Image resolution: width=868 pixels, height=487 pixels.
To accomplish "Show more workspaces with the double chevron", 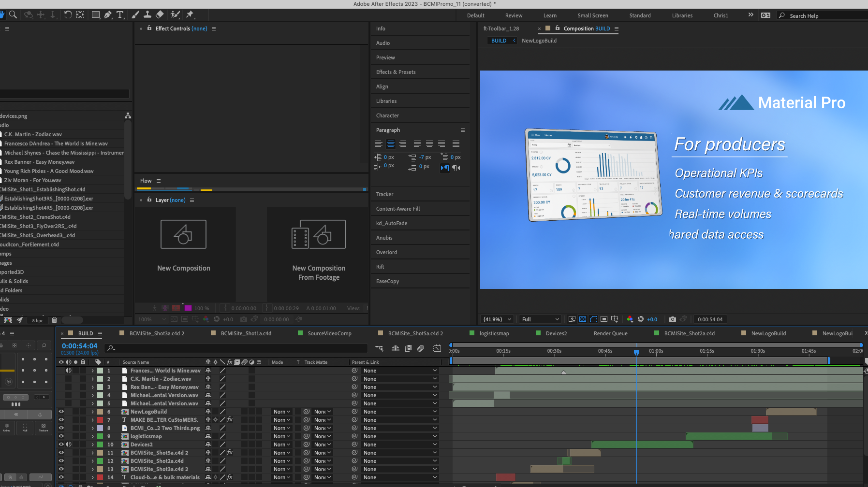I will click(x=750, y=15).
